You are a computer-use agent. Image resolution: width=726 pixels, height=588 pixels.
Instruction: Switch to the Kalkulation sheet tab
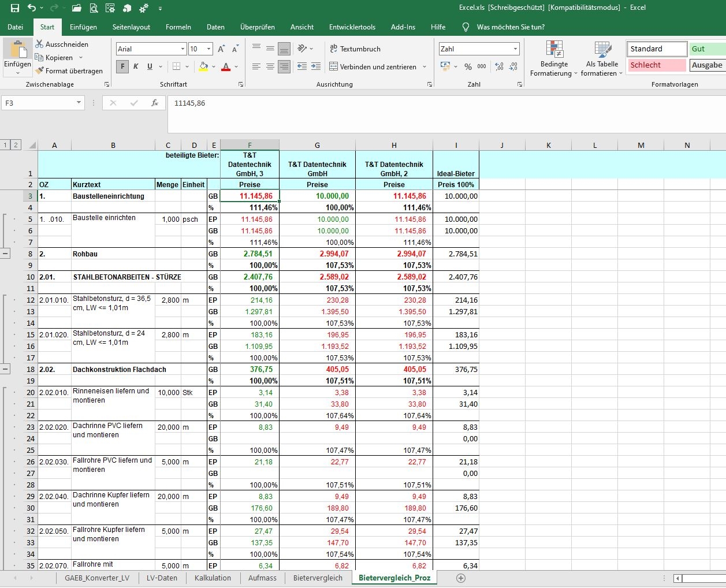pyautogui.click(x=213, y=578)
